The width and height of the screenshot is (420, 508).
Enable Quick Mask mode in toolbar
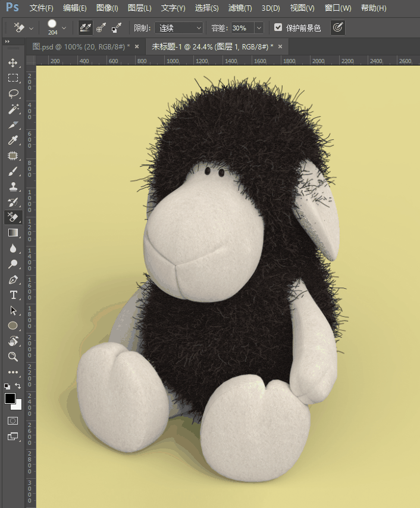pyautogui.click(x=12, y=420)
